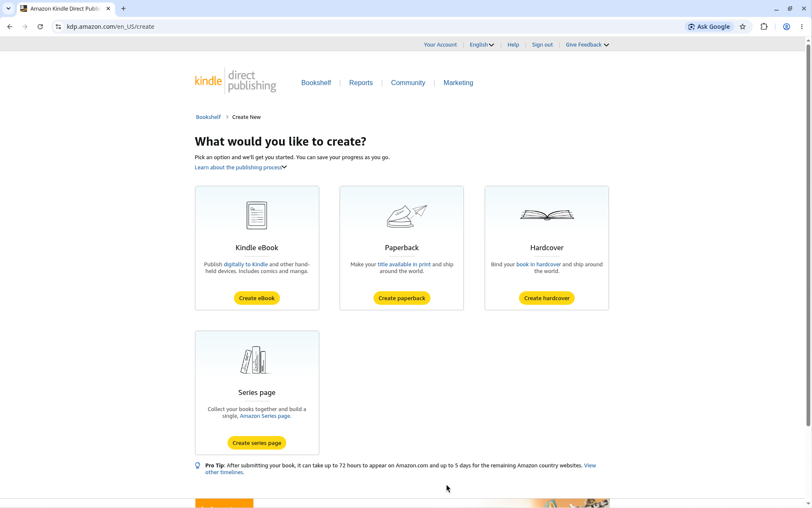
Task: Open the Chrome three-dot menu
Action: point(802,27)
